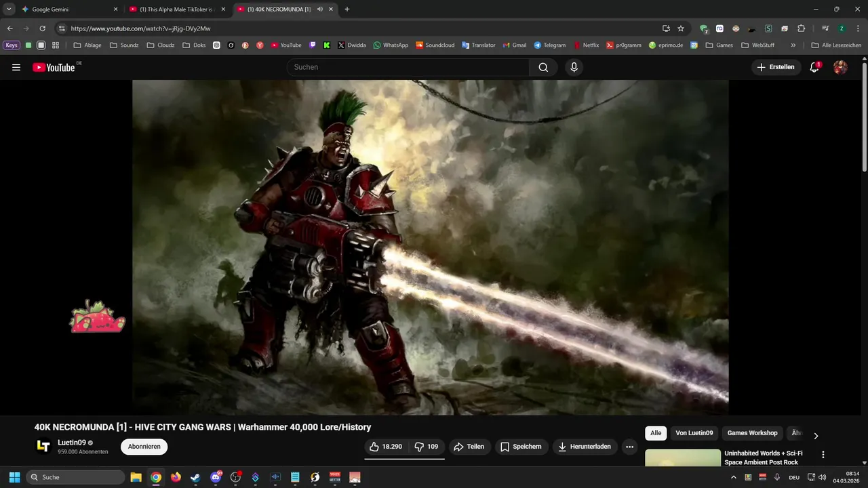Expand the hidden bookmarks overflow chevron
Image resolution: width=868 pixels, height=488 pixels.
coord(793,45)
